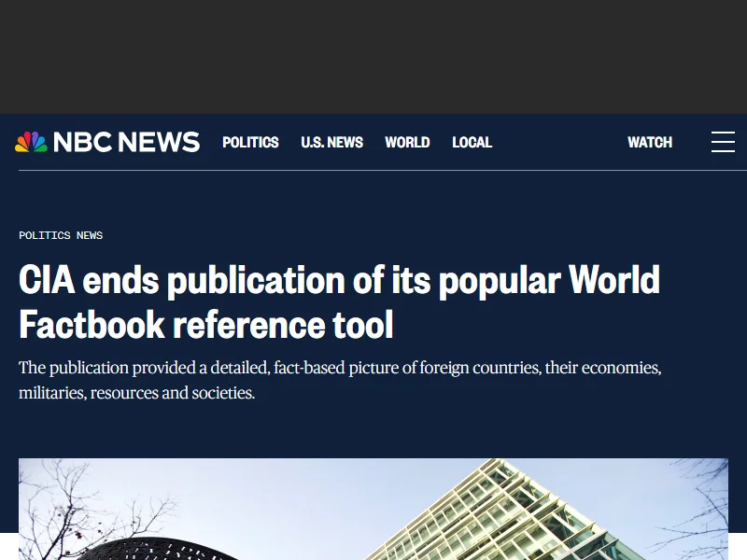Go to the U.S. News section

[331, 142]
